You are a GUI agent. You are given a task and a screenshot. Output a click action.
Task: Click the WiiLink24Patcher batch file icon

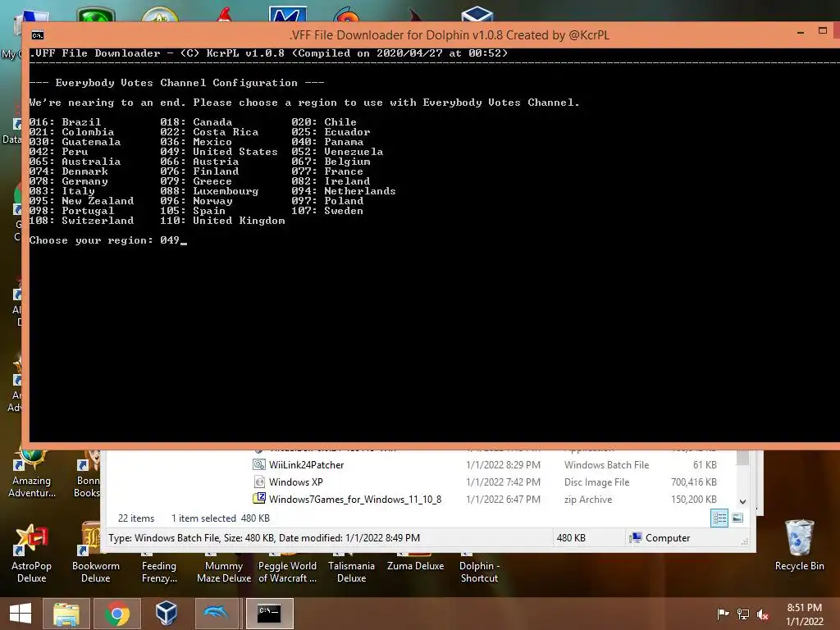click(x=259, y=464)
